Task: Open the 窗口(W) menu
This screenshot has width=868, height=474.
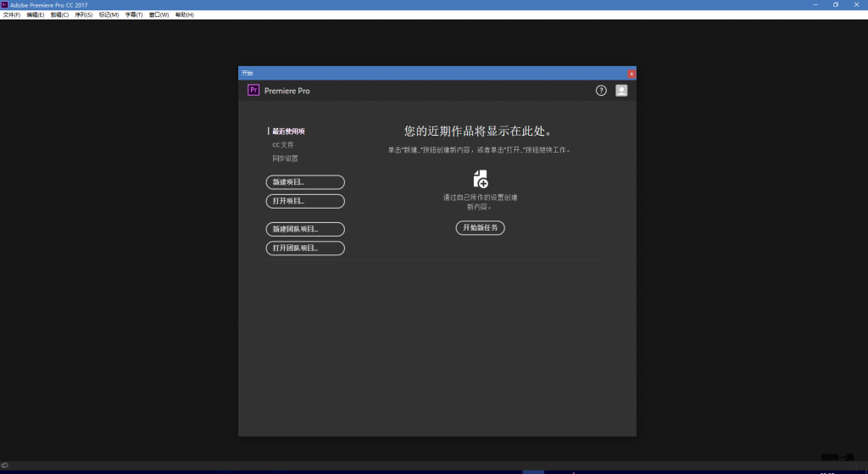Action: 159,14
